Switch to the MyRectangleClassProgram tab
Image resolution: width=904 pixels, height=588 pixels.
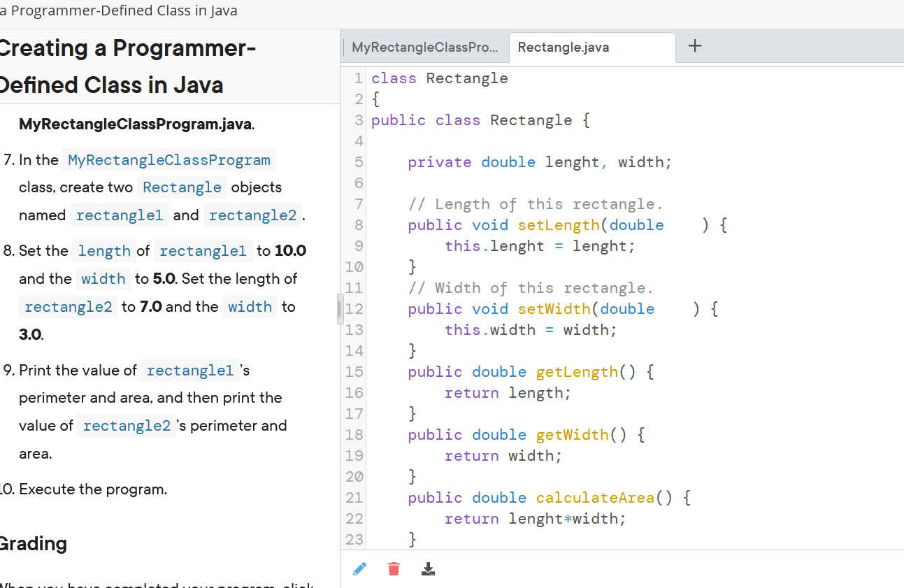[425, 48]
